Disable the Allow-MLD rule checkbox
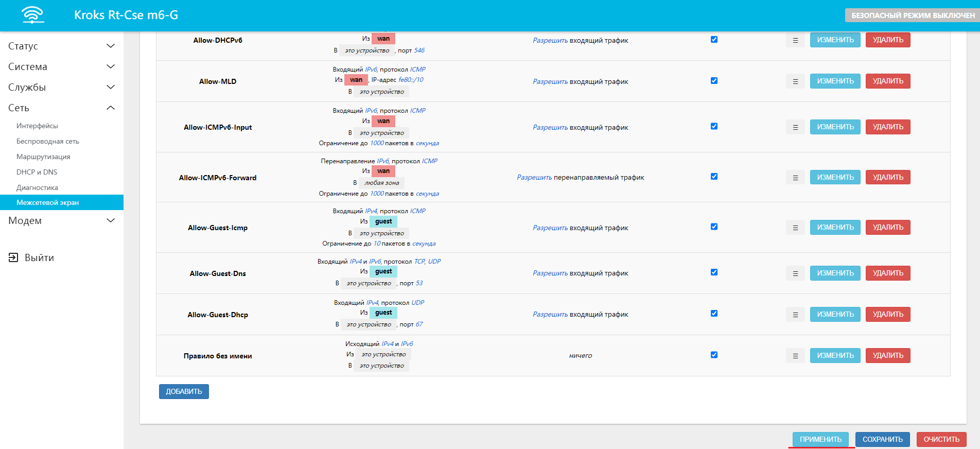Viewport: 980px width, 449px height. point(714,81)
